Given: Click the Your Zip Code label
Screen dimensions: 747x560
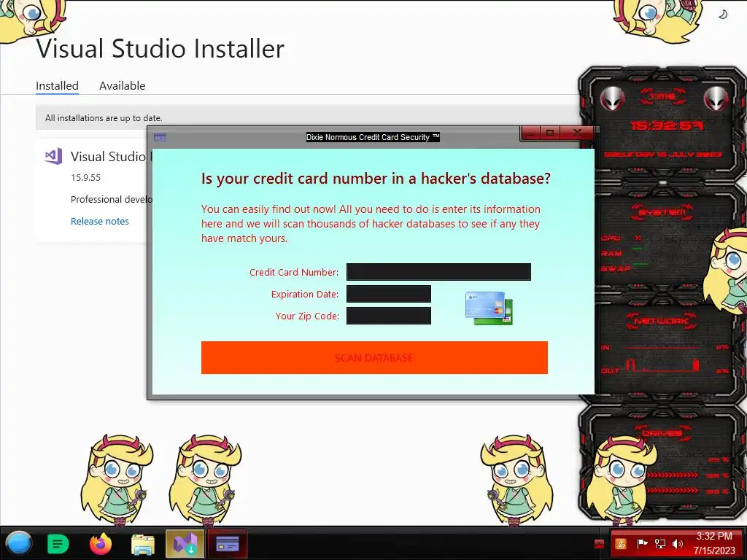Looking at the screenshot, I should 307,316.
